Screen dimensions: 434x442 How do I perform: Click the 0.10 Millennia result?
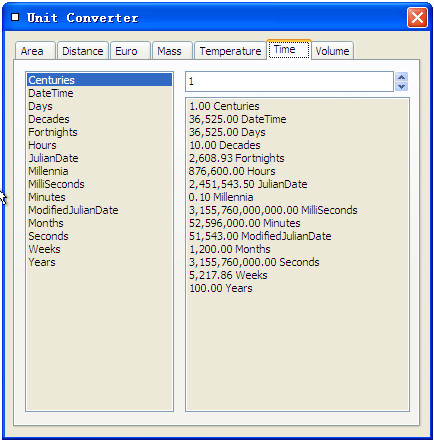[x=221, y=197]
